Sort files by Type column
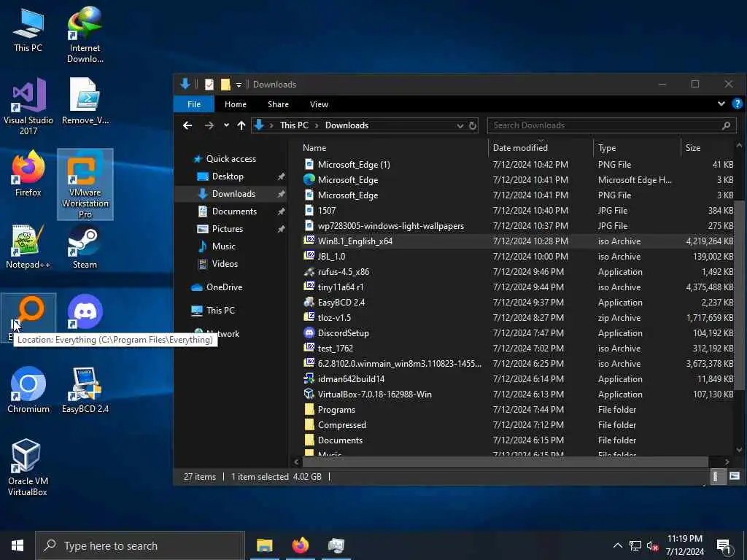Screen dimensions: 747x560 click(x=637, y=147)
